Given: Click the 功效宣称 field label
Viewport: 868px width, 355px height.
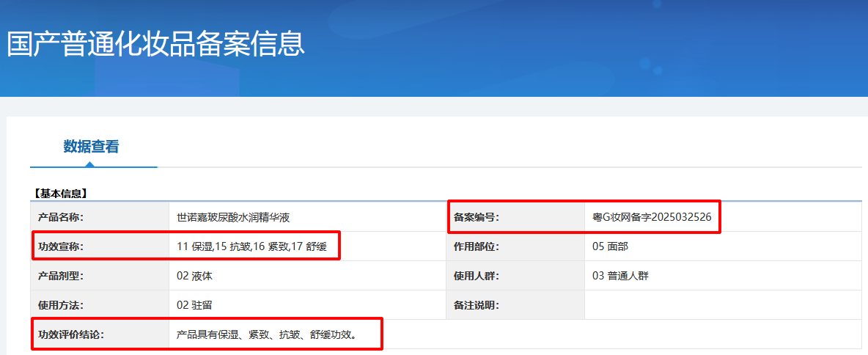Looking at the screenshot, I should 61,246.
